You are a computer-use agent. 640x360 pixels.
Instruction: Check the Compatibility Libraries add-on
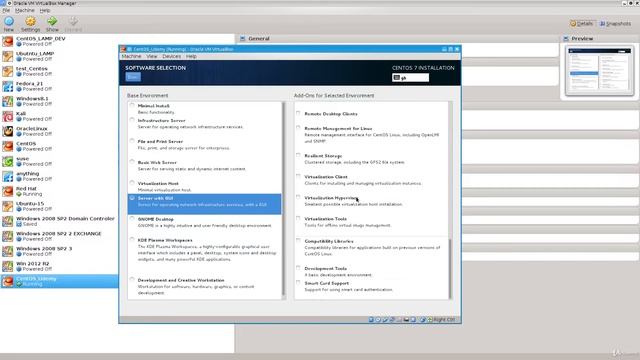[x=298, y=241]
